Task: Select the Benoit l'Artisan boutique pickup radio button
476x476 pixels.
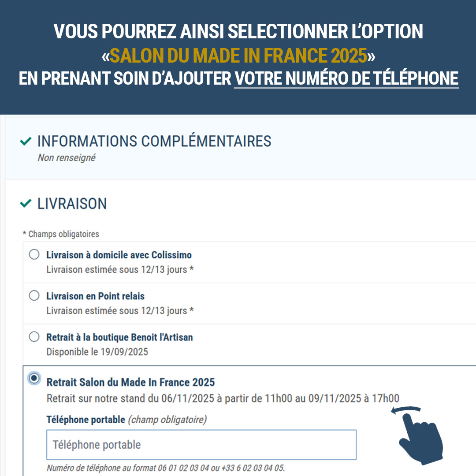Action: [x=34, y=337]
